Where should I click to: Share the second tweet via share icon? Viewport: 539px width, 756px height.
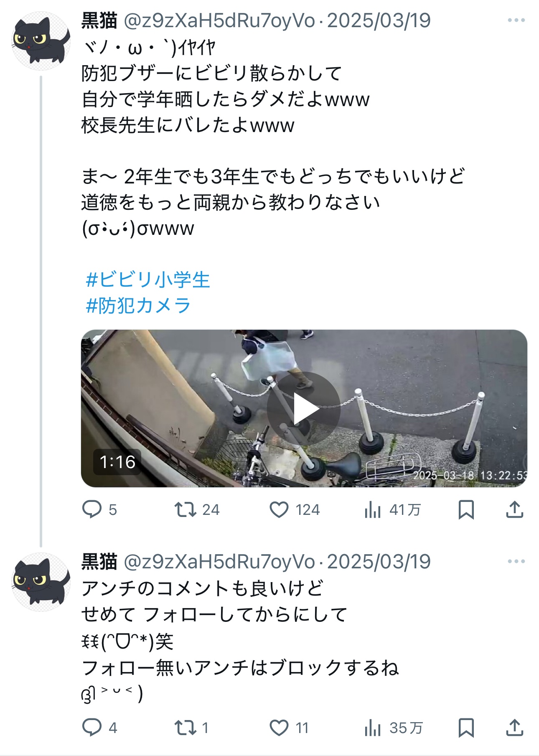[x=514, y=727]
